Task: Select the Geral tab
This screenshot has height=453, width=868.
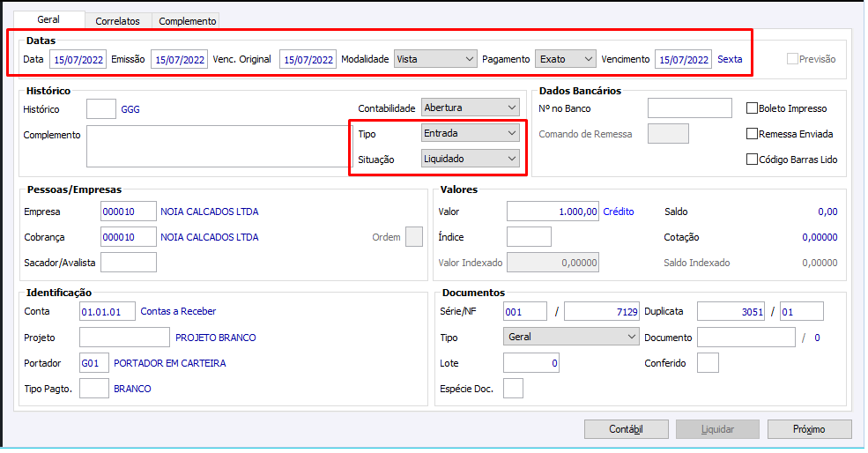Action: [x=48, y=19]
